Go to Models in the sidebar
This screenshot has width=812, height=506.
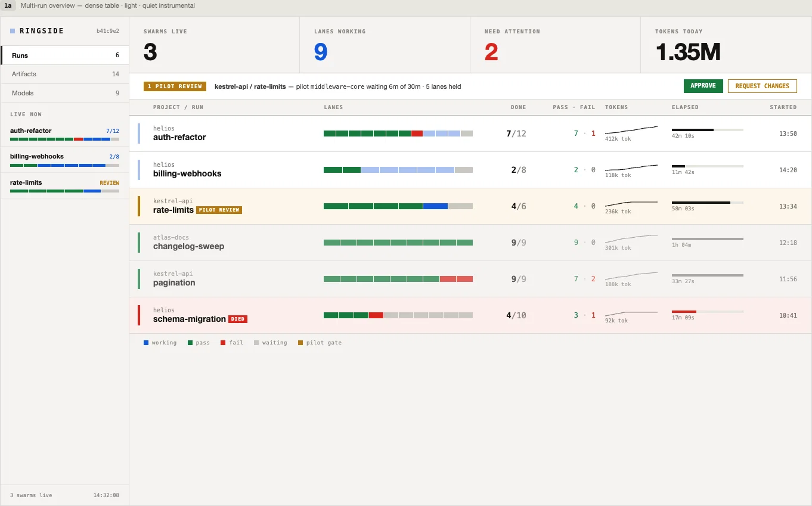tap(64, 93)
